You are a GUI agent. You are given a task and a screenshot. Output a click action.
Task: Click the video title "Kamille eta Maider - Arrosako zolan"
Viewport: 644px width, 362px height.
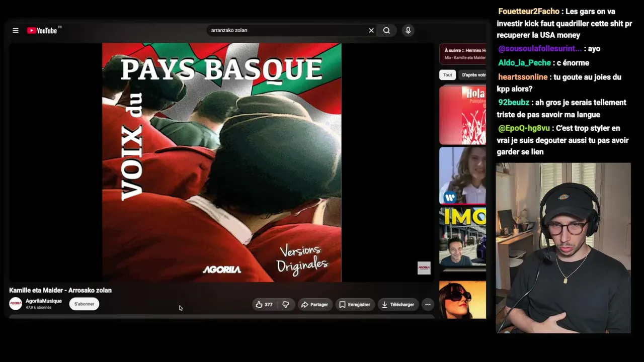pyautogui.click(x=60, y=290)
